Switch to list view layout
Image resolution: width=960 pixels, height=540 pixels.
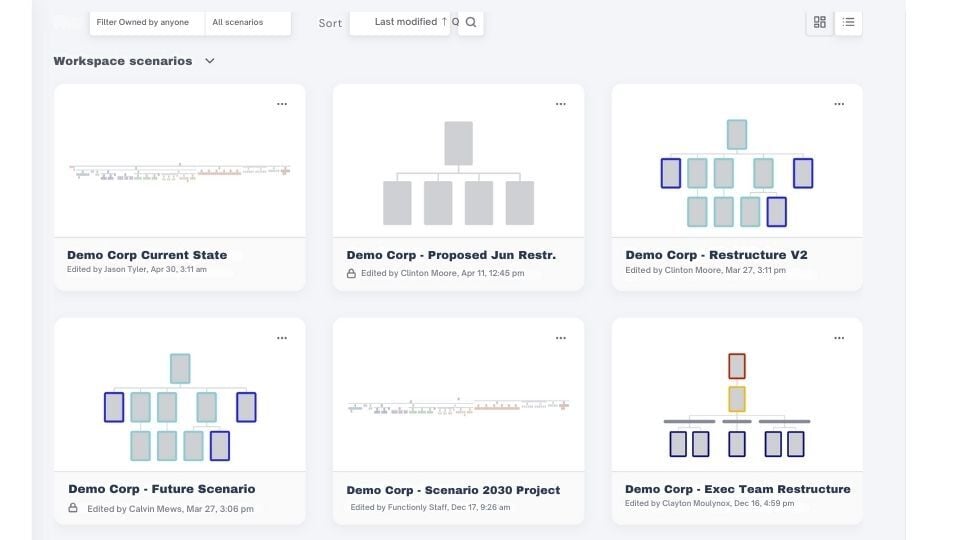point(848,22)
